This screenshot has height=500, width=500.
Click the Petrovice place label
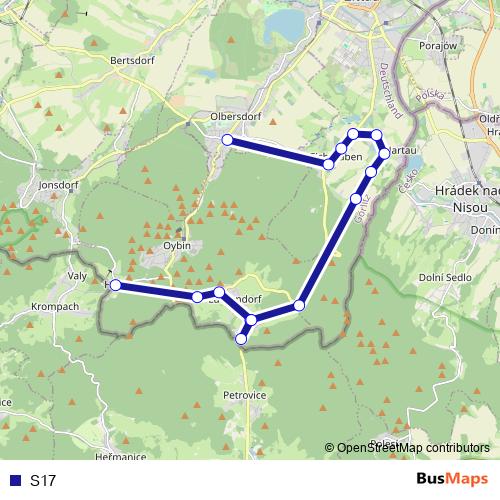(245, 395)
